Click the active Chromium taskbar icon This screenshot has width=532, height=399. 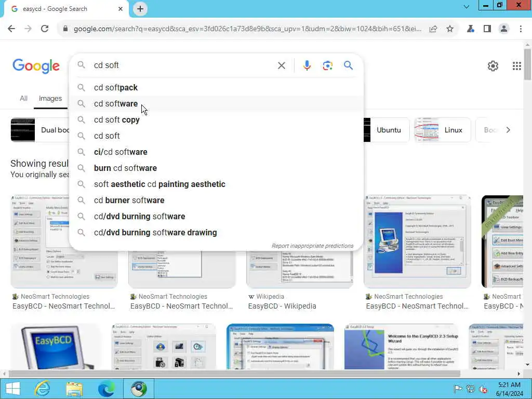(139, 389)
